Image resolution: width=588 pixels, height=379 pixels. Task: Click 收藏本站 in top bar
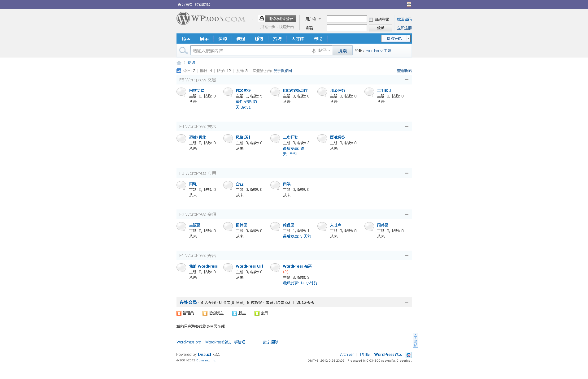(x=203, y=4)
